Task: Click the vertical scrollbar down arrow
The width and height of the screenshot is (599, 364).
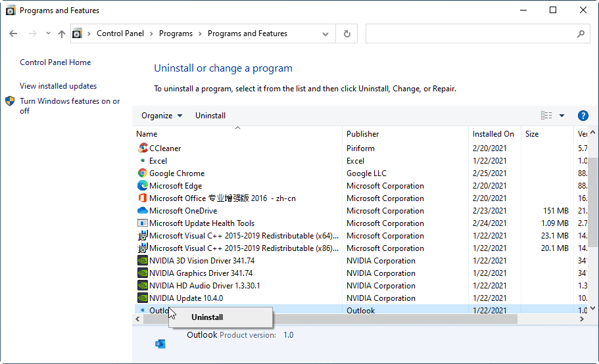Action: [x=592, y=308]
